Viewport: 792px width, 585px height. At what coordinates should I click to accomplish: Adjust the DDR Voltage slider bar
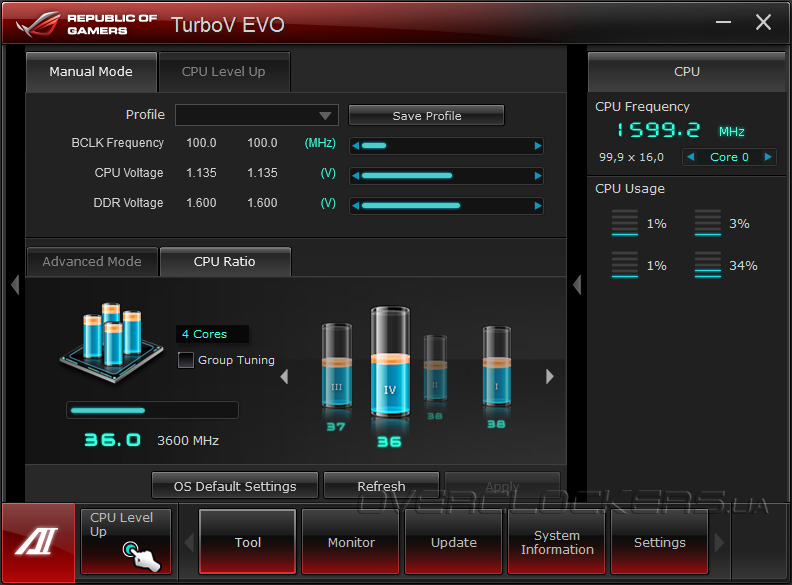[447, 206]
